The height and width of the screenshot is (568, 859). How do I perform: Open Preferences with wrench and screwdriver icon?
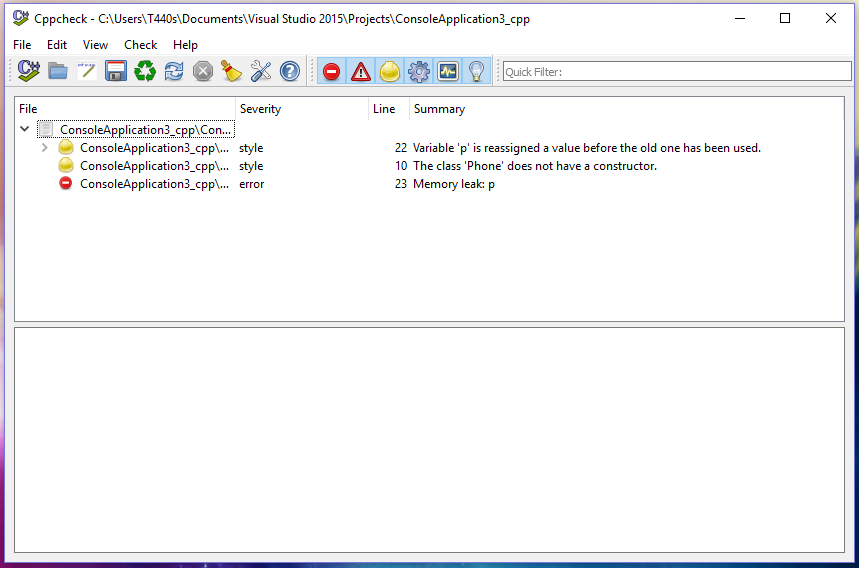tap(261, 71)
